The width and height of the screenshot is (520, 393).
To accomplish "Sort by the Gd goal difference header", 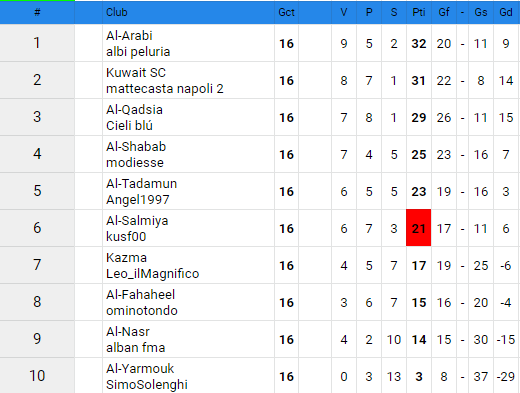I will (506, 12).
